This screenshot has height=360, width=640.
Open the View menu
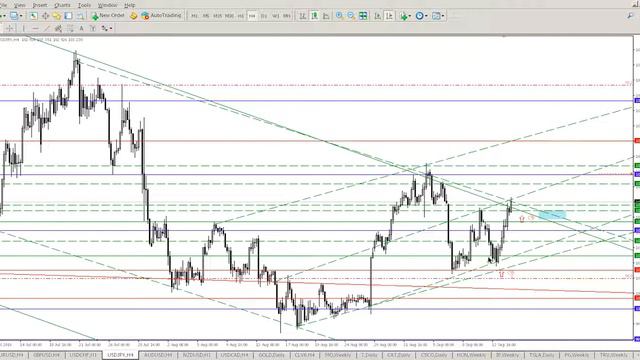(19, 5)
